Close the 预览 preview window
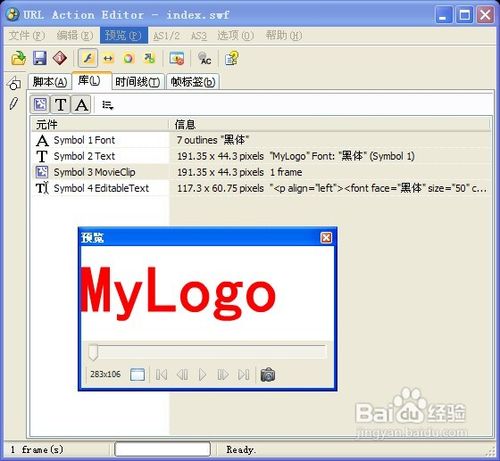Viewport: 500px width, 461px height. point(326,238)
